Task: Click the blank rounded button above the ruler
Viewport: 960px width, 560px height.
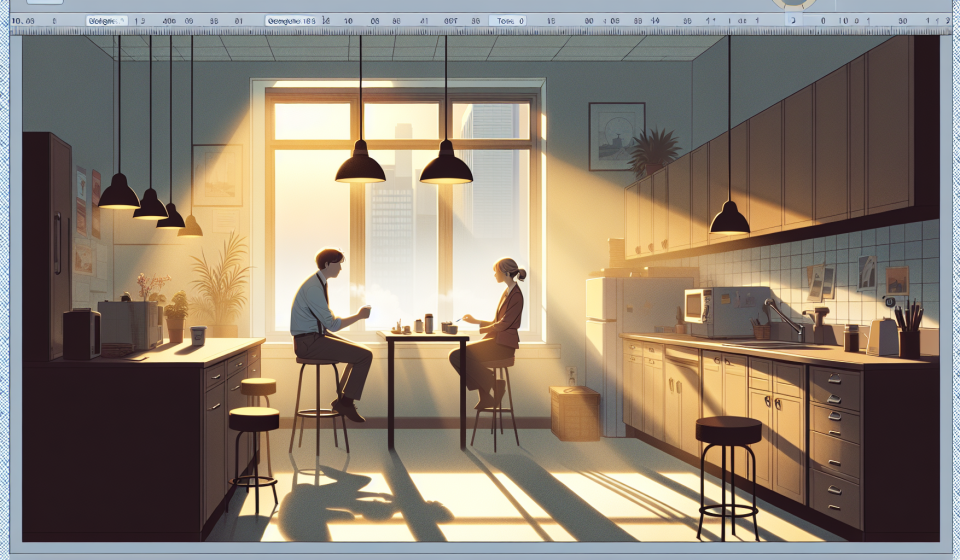Action: click(45, 2)
